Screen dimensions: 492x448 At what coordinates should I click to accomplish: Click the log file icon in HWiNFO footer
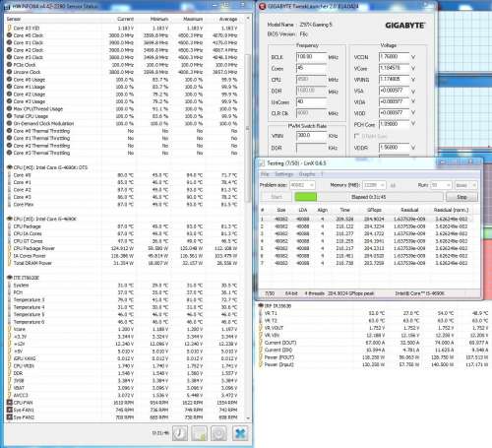pos(199,433)
